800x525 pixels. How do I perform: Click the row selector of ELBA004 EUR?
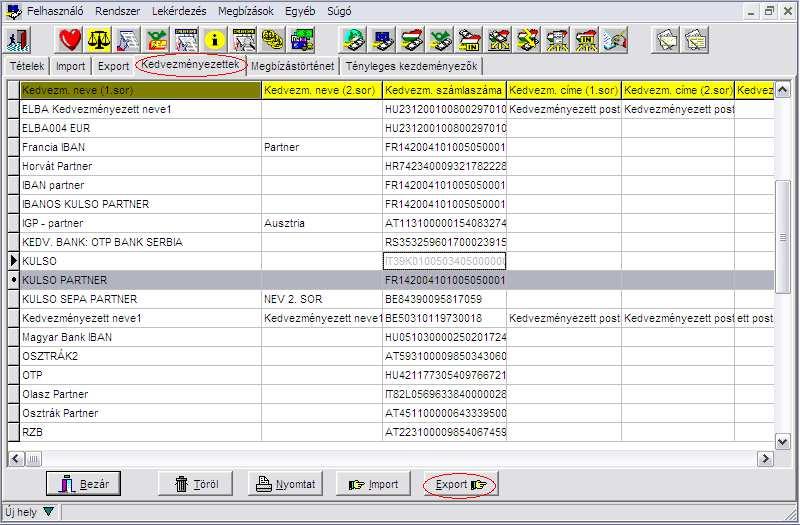pos(14,129)
